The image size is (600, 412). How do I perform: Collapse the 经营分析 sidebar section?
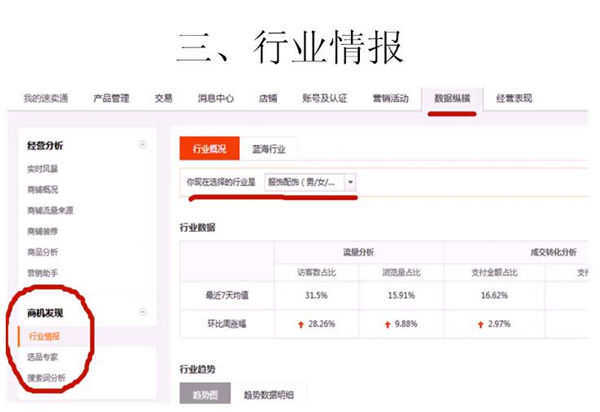[143, 145]
